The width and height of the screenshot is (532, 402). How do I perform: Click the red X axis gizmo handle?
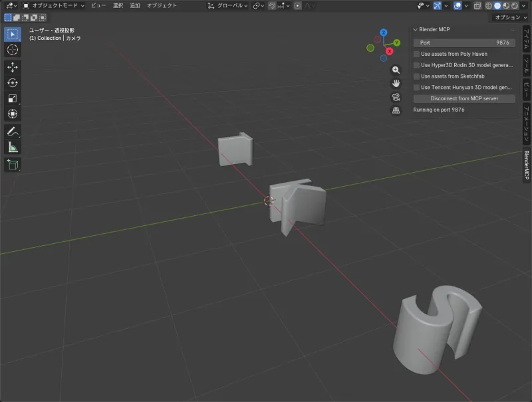coord(389,51)
